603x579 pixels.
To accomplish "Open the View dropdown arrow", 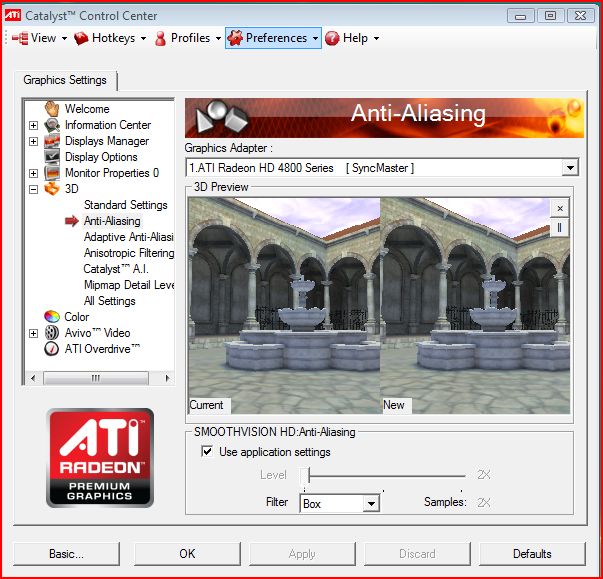I will pos(64,38).
